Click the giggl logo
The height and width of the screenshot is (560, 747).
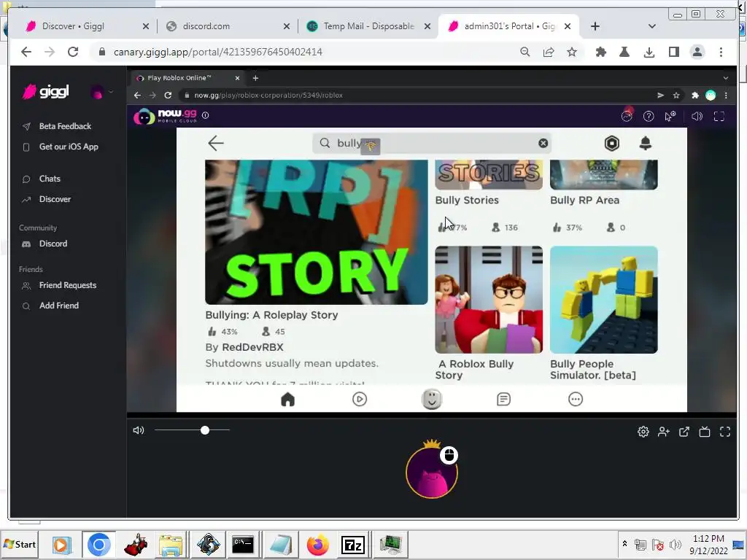46,91
